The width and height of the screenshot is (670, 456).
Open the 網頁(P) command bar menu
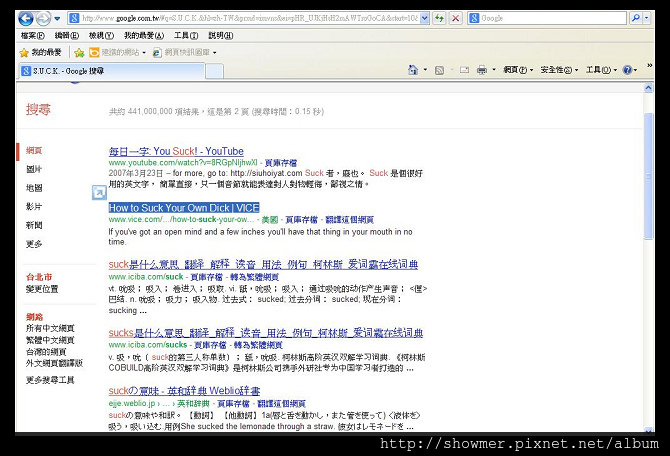click(518, 70)
